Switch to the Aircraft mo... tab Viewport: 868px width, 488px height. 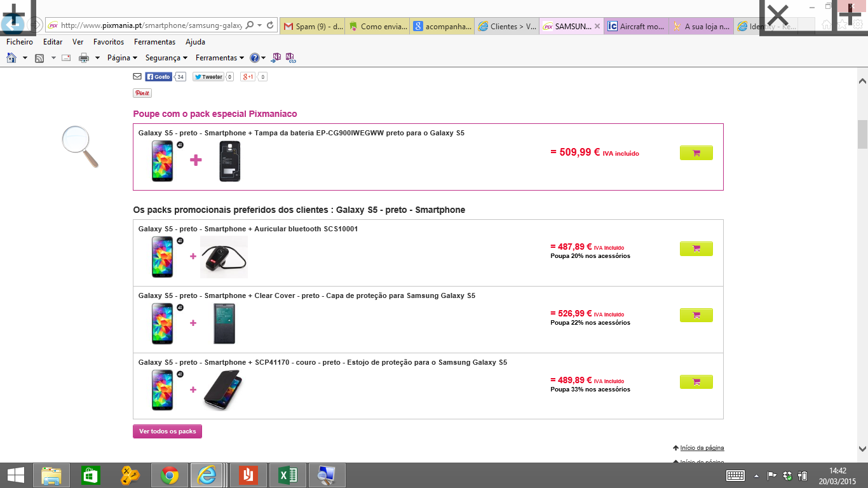point(637,27)
